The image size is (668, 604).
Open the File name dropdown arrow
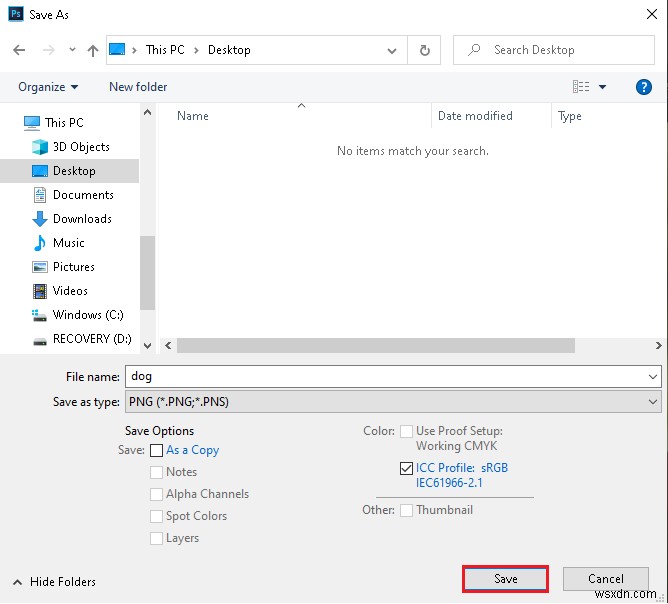(x=652, y=377)
